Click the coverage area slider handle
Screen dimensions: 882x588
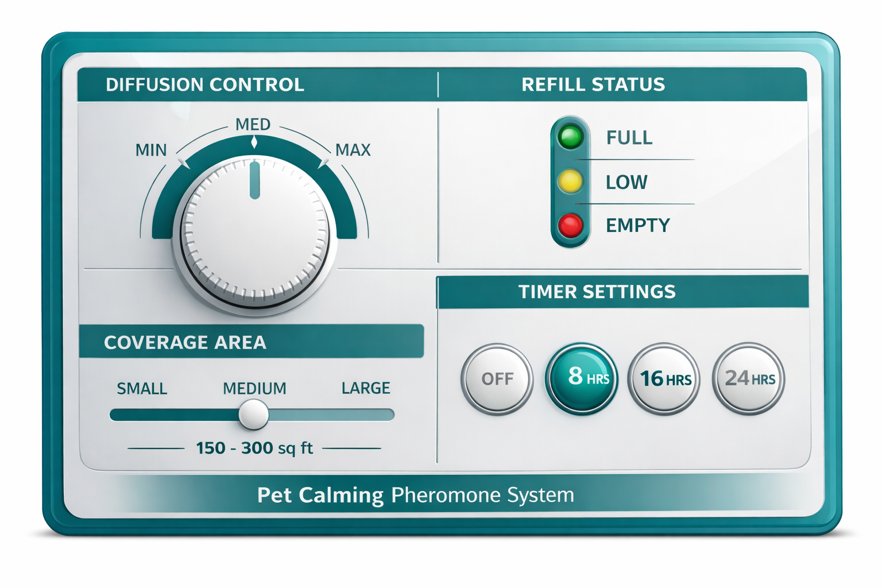tap(253, 415)
